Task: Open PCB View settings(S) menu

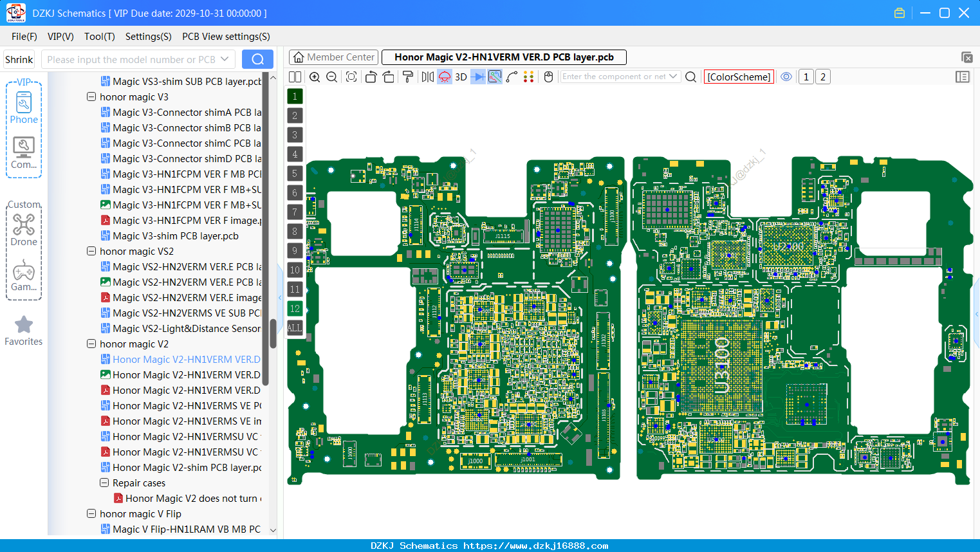Action: click(x=226, y=37)
